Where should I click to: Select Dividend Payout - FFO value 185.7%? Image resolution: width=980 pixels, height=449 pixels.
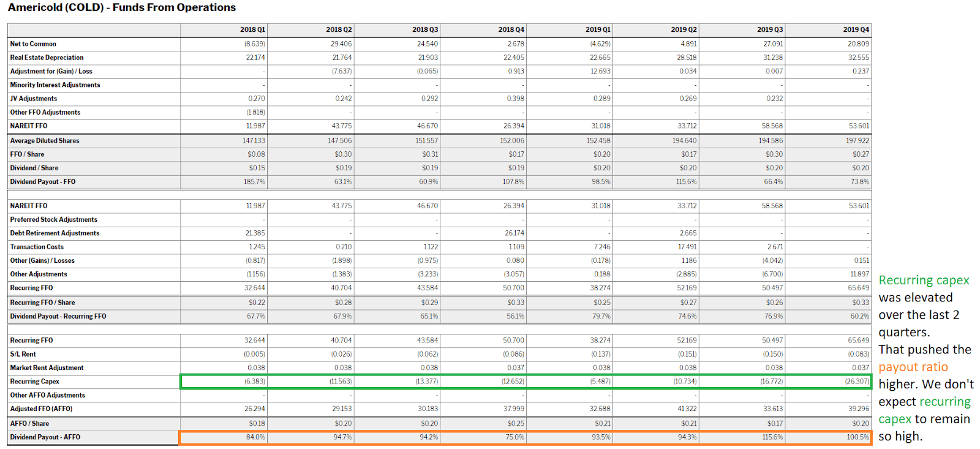[255, 182]
